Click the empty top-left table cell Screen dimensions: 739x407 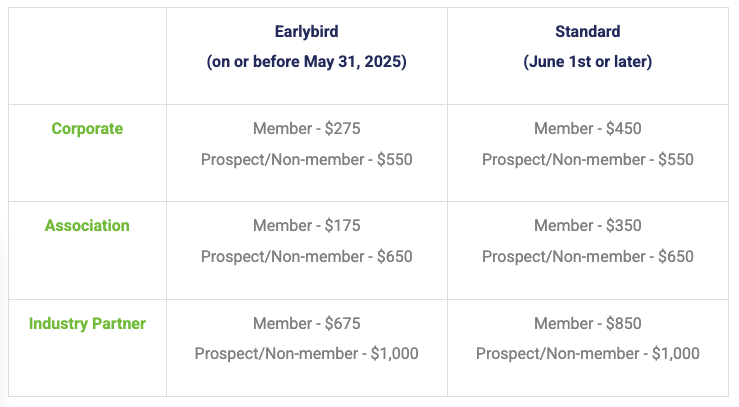[x=87, y=55]
